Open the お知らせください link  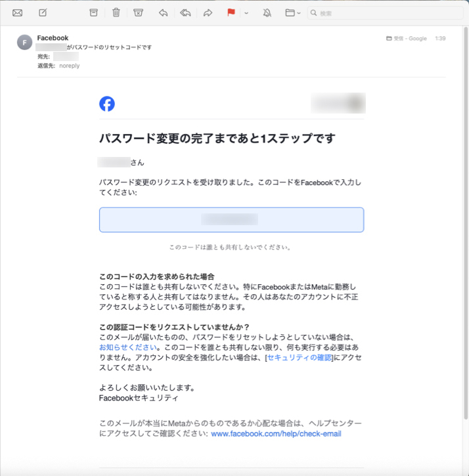(128, 347)
